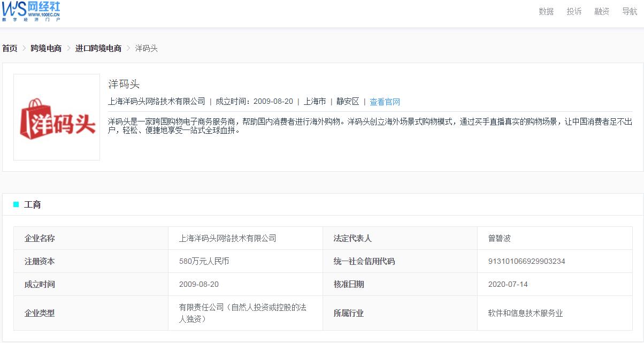Click the 曾碧波 legal representative cell
This screenshot has width=644, height=343.
pos(500,238)
